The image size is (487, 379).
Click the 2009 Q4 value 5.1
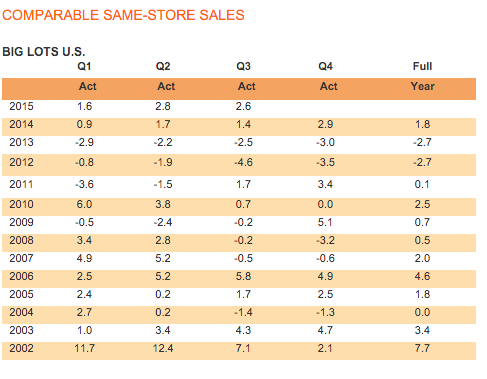[325, 222]
